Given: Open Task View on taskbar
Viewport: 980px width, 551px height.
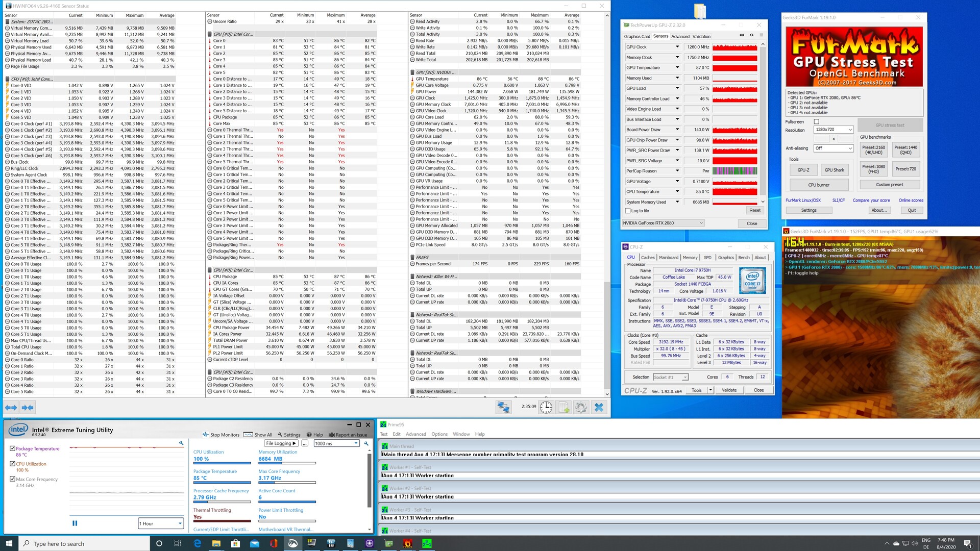Looking at the screenshot, I should pos(178,543).
